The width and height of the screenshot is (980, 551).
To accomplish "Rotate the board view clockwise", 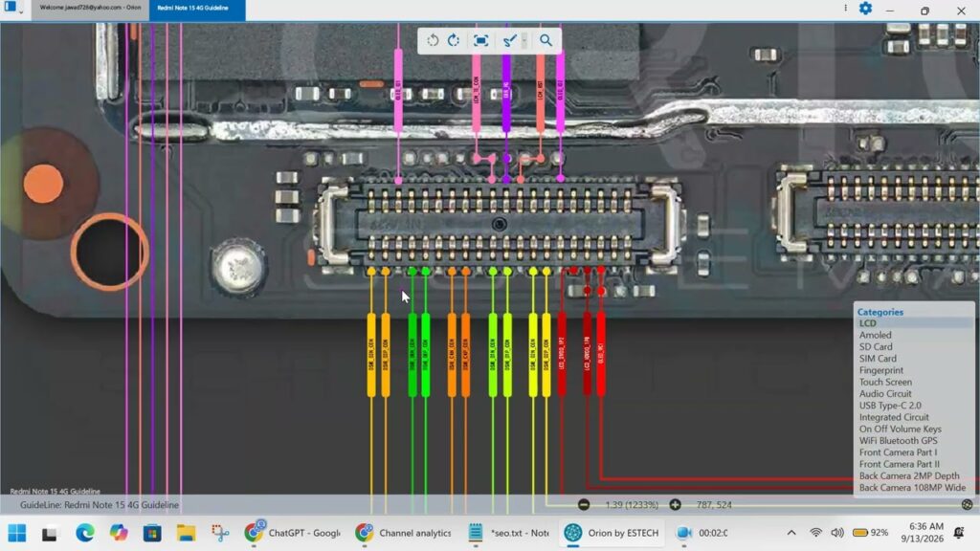I will click(454, 40).
